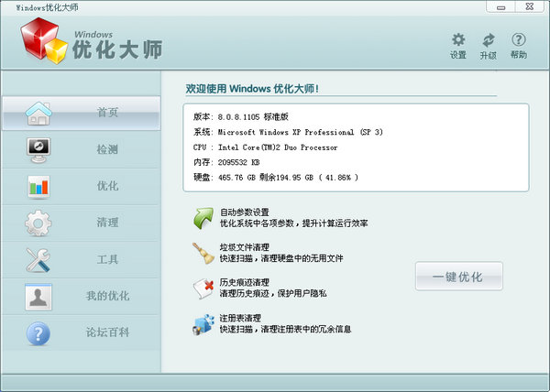Switch to the 工具 tab label
The width and height of the screenshot is (550, 392).
click(x=107, y=259)
